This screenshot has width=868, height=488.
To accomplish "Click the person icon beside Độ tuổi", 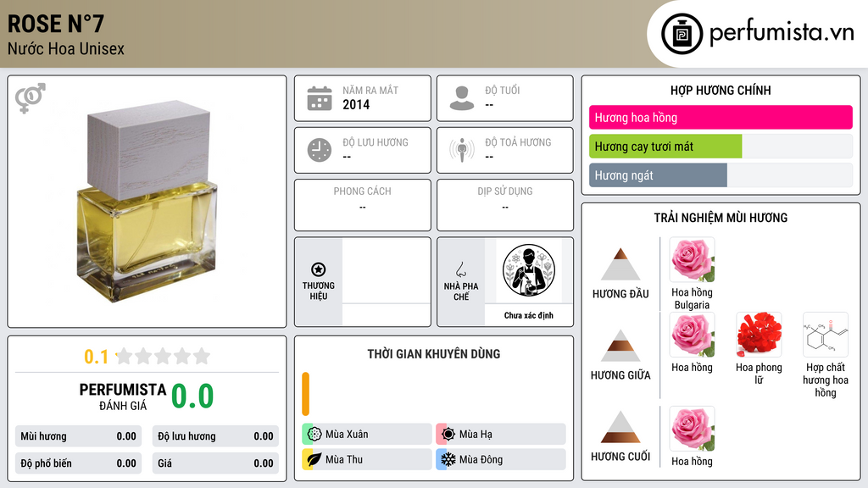I will (x=462, y=98).
